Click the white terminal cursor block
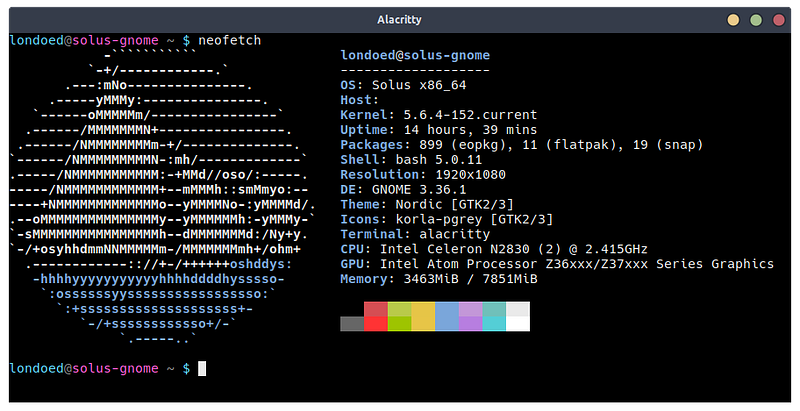800x411 pixels. tap(202, 369)
